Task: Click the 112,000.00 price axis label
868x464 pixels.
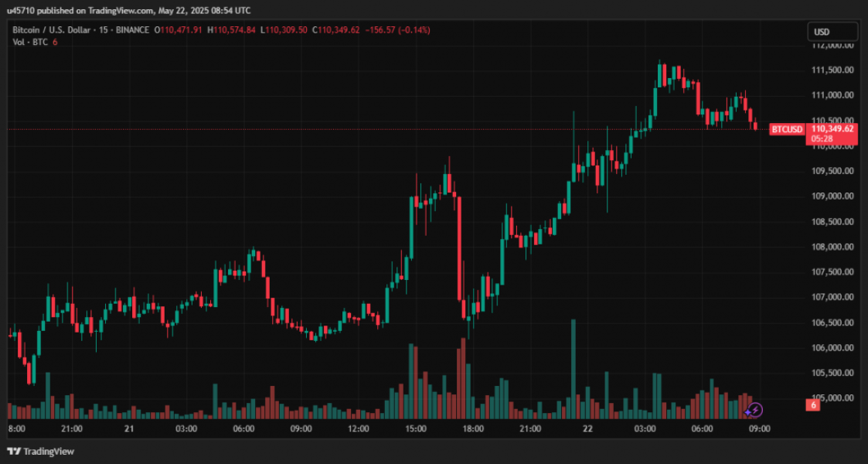Action: tap(832, 46)
